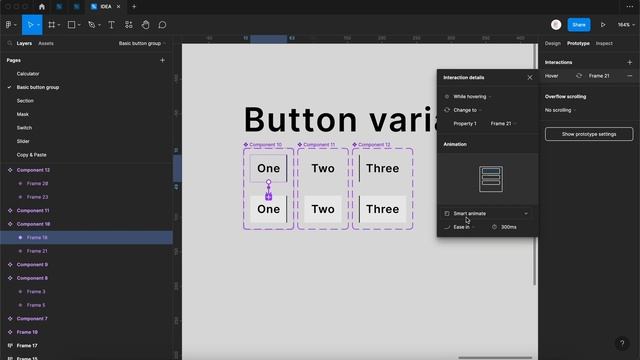Open the Basic button group page dropdown
The height and width of the screenshot is (360, 640).
[x=142, y=43]
